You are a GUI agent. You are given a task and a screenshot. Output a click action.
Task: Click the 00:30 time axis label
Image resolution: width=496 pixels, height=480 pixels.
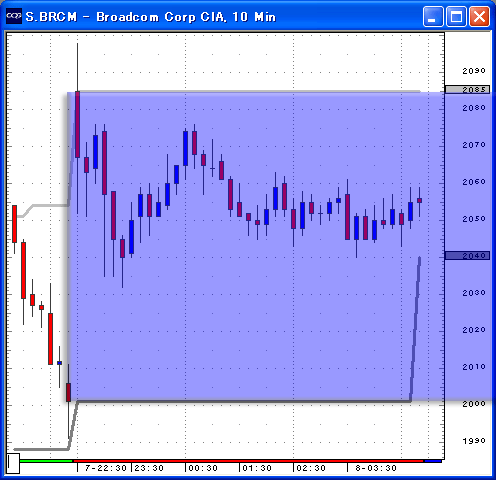coord(203,468)
